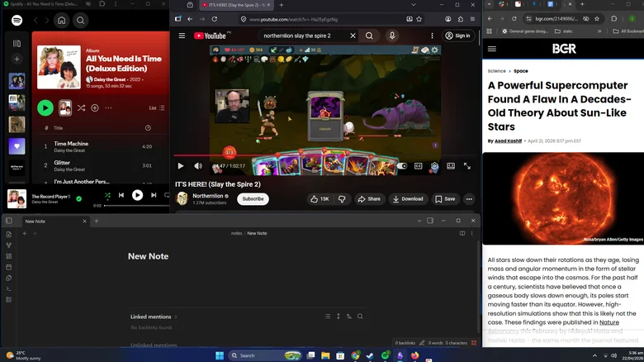This screenshot has height=362, width=644.
Task: Toggle YouTube closed captions
Action: coord(418,166)
